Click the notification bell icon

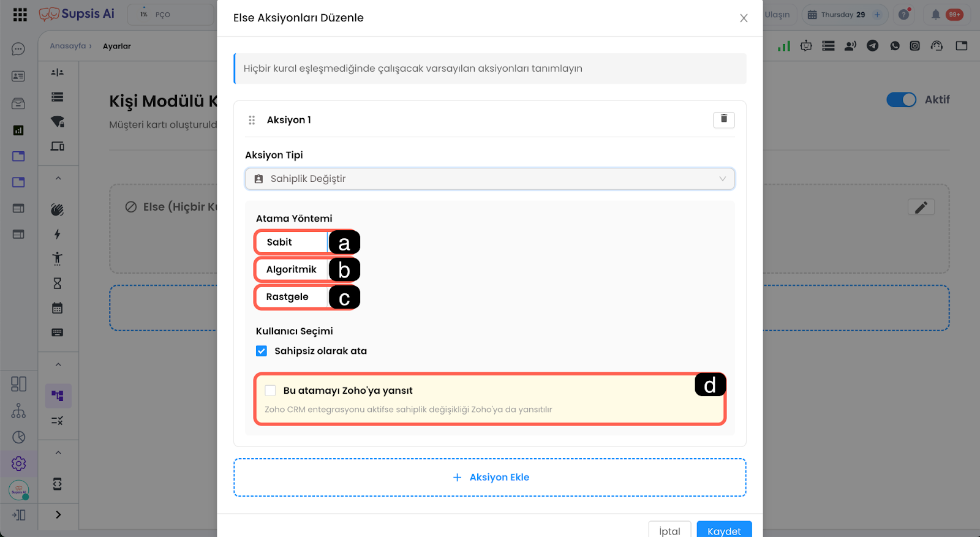click(x=935, y=15)
